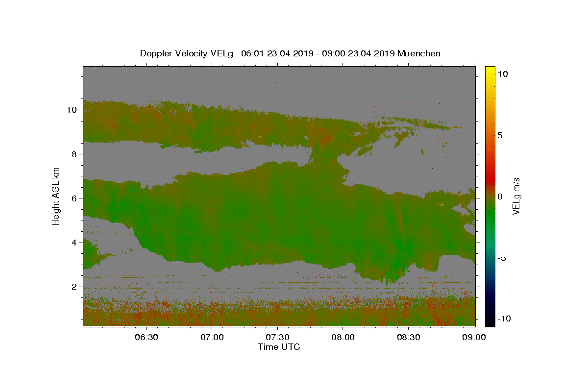
Task: Select the '06:30' time axis label
Action: coord(147,338)
